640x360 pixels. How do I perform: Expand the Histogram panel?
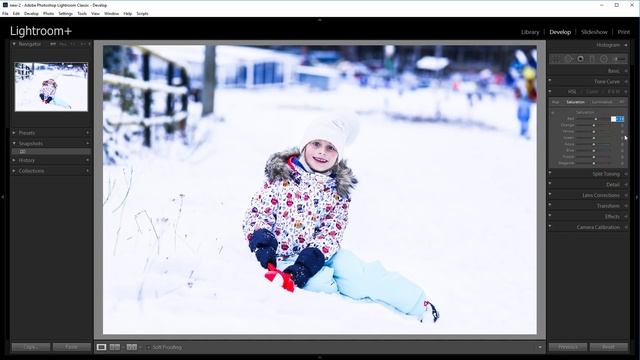point(626,45)
